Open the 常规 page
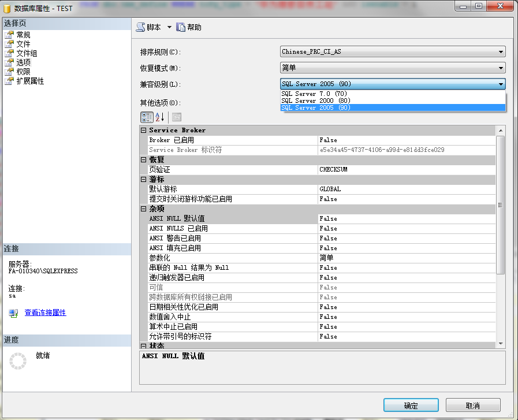Image resolution: width=518 pixels, height=420 pixels. click(x=24, y=35)
